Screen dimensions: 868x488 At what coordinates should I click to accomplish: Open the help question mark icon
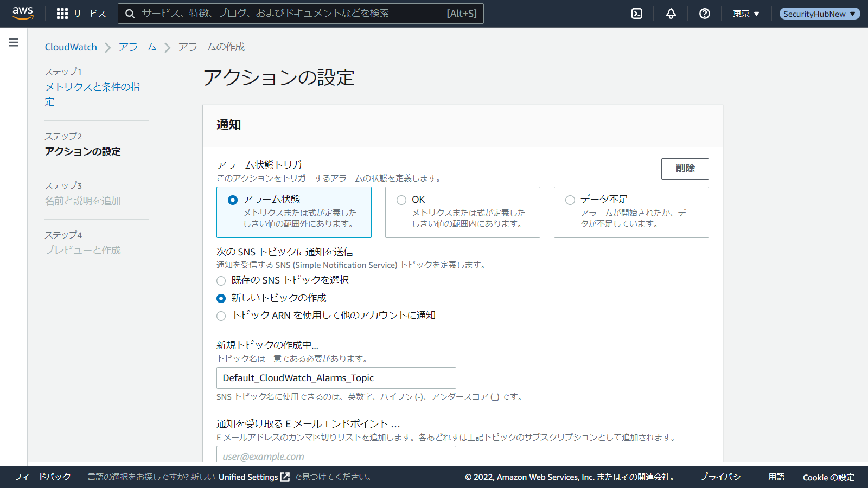(705, 14)
